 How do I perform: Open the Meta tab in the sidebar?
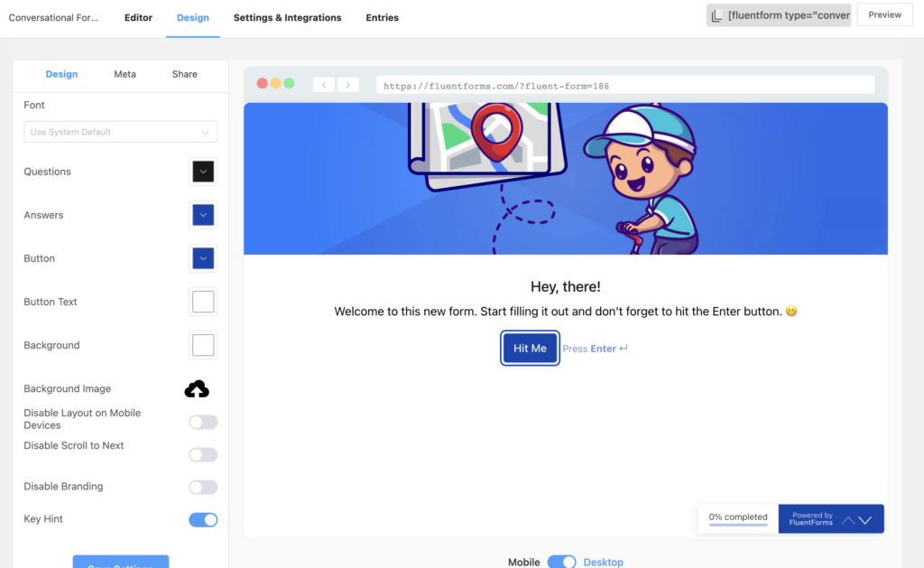pos(125,74)
